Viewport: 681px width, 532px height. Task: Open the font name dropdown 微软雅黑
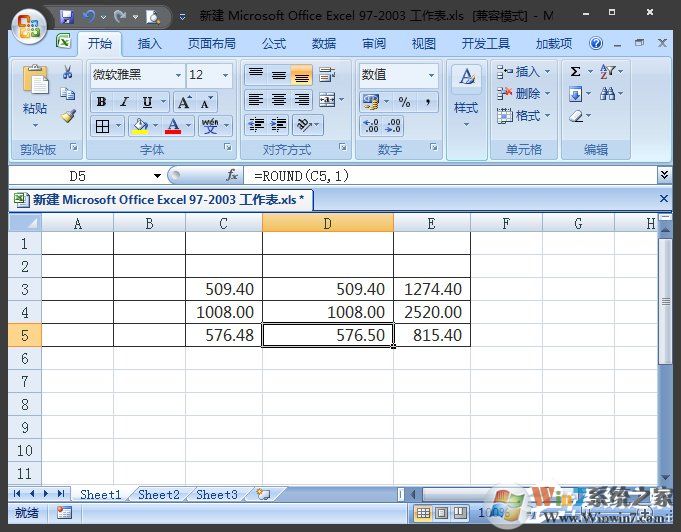[x=178, y=76]
